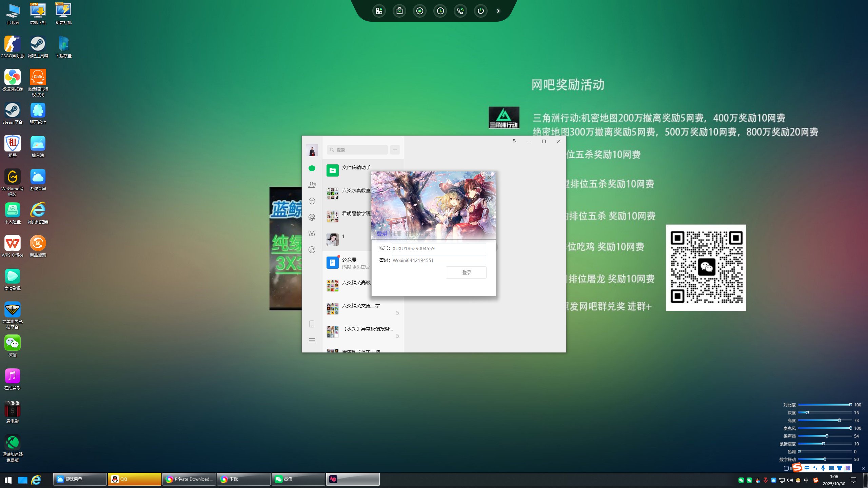Open WeChat hamburger settings menu
This screenshot has width=868, height=488.
(x=312, y=340)
